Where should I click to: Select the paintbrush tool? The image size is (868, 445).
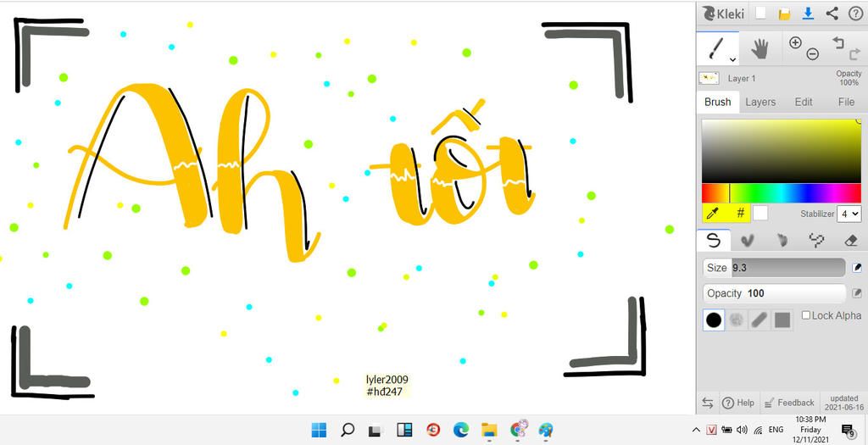[717, 48]
